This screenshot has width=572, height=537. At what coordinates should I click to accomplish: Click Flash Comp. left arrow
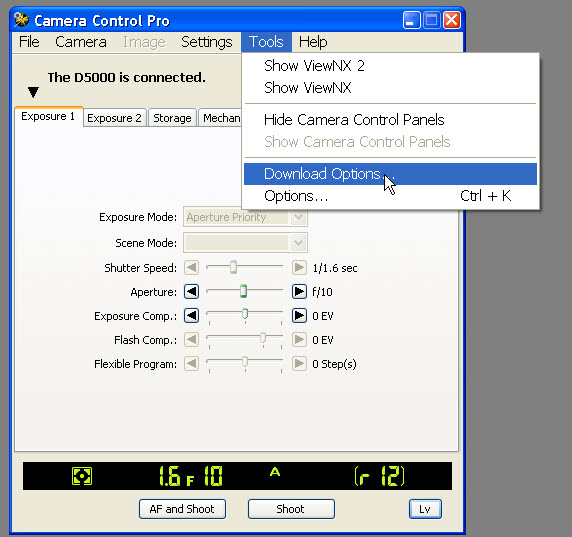coord(191,340)
